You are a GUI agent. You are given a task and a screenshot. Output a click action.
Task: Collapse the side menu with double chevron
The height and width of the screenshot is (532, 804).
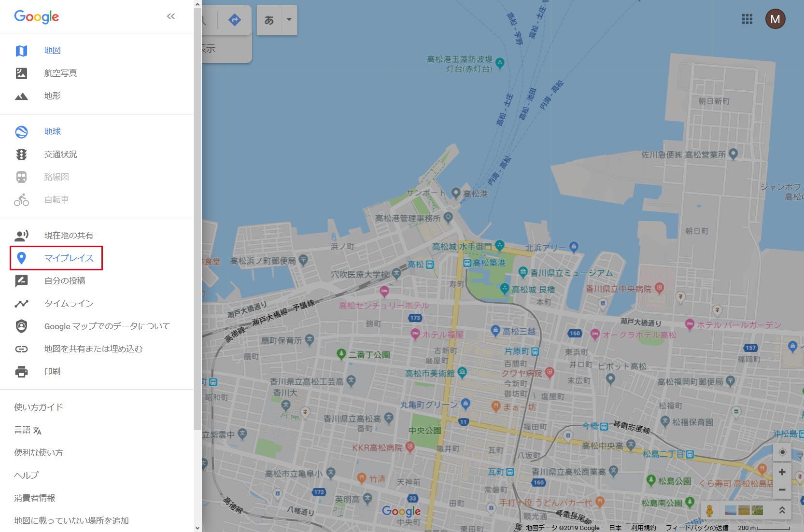(x=171, y=16)
